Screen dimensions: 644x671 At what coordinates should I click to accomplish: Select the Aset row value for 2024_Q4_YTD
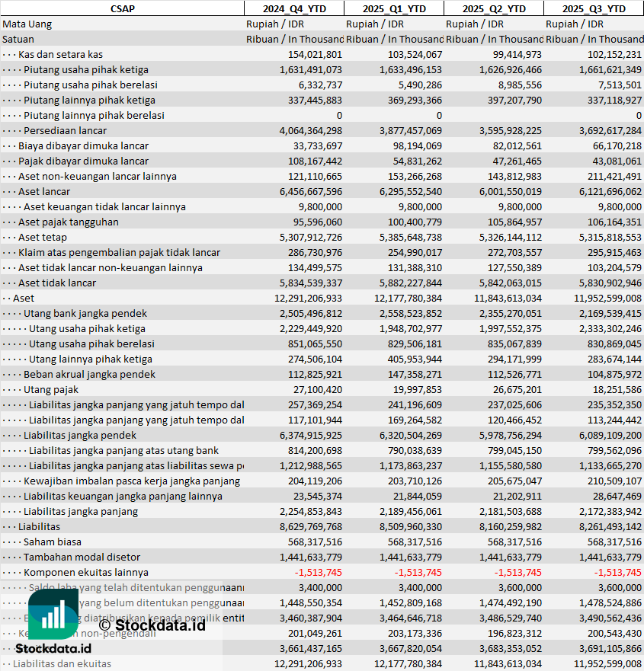[x=307, y=298]
